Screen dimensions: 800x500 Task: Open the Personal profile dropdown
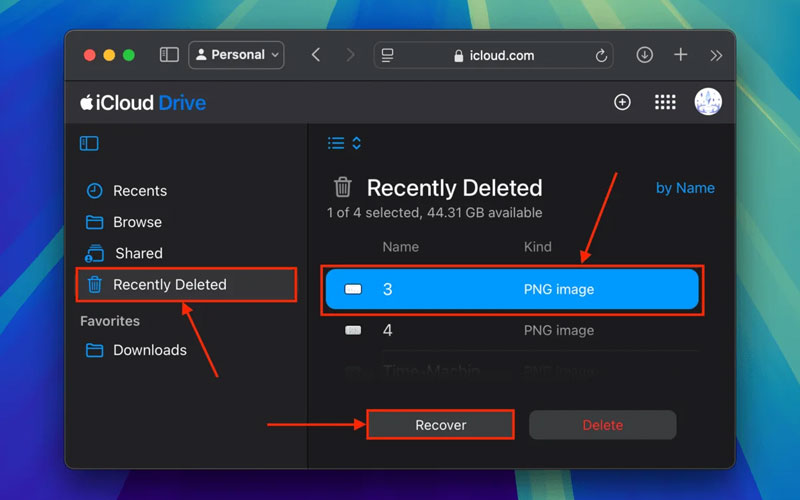click(236, 55)
